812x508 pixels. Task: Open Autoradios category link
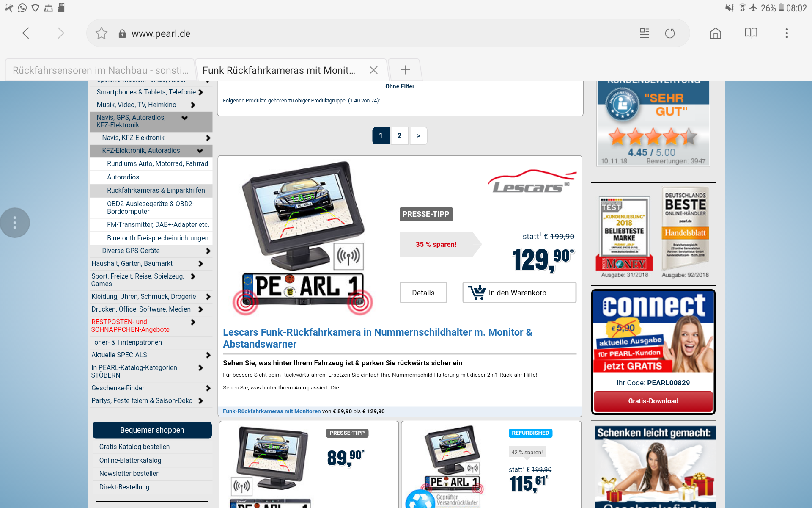click(x=123, y=177)
